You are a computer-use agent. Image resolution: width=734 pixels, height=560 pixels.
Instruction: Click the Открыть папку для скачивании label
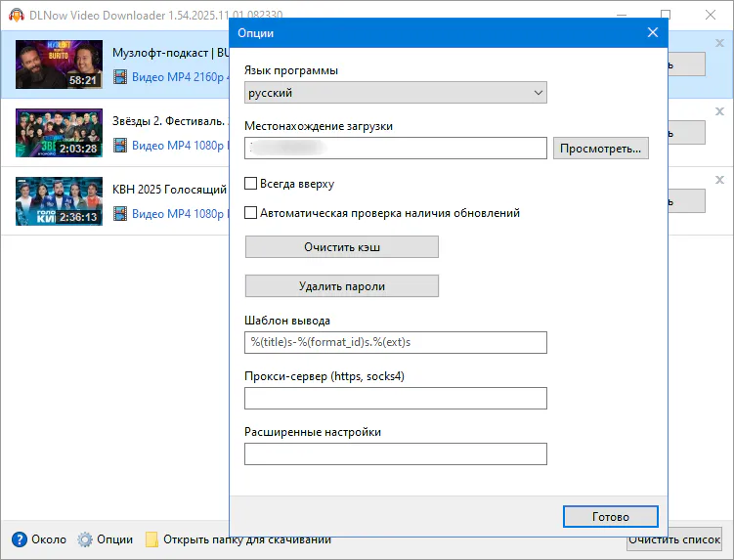247,539
